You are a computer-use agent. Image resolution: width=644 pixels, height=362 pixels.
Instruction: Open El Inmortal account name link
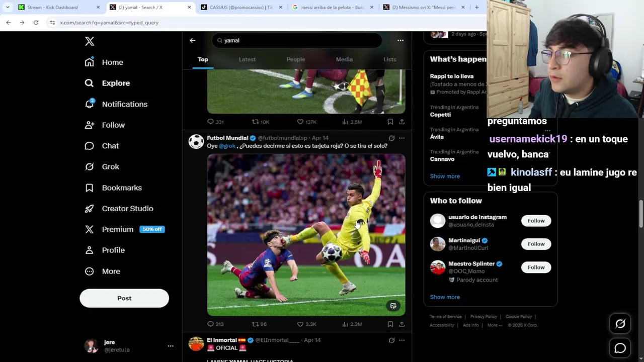[x=222, y=340]
